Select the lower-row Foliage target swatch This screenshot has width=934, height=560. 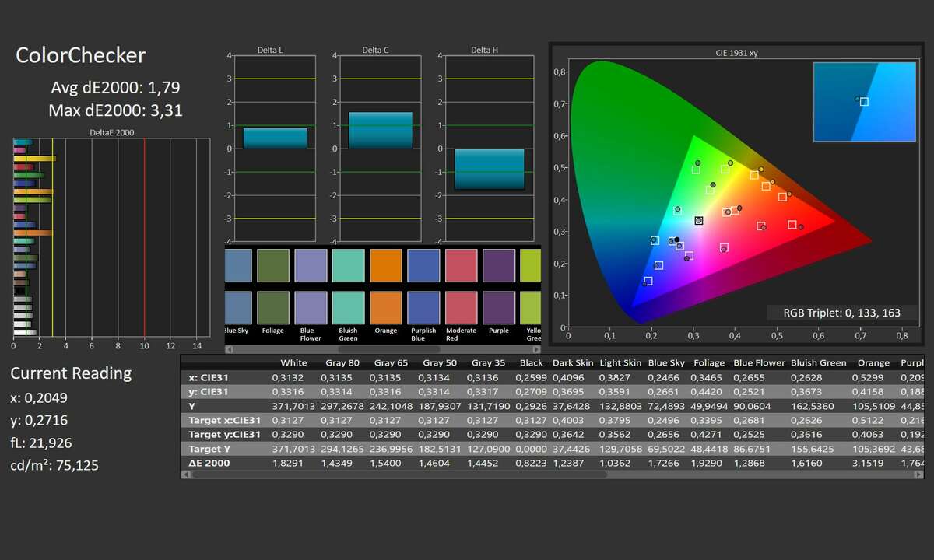click(272, 307)
